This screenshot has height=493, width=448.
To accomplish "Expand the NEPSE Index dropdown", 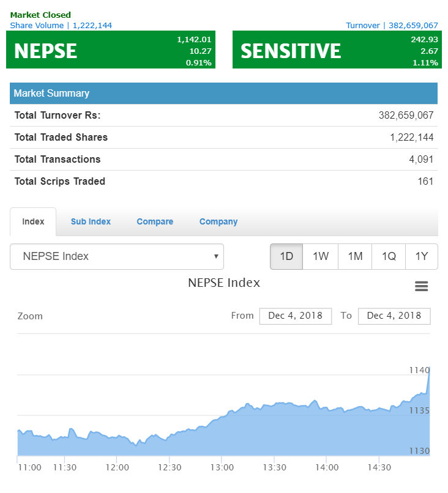I will 117,256.
